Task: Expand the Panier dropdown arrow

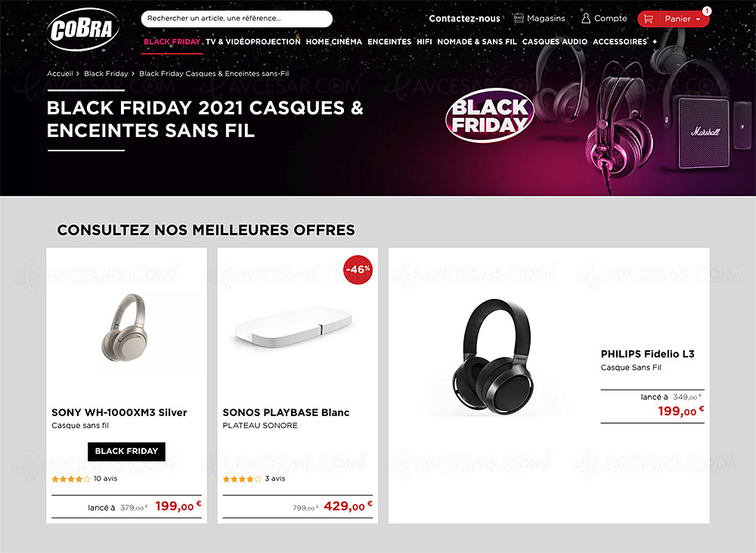Action: coord(696,19)
